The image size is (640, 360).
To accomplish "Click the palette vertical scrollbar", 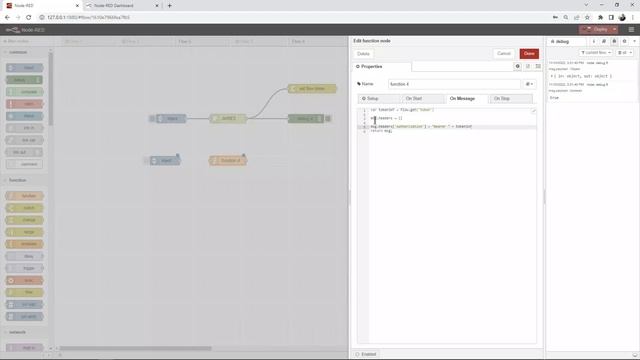I will [51, 90].
